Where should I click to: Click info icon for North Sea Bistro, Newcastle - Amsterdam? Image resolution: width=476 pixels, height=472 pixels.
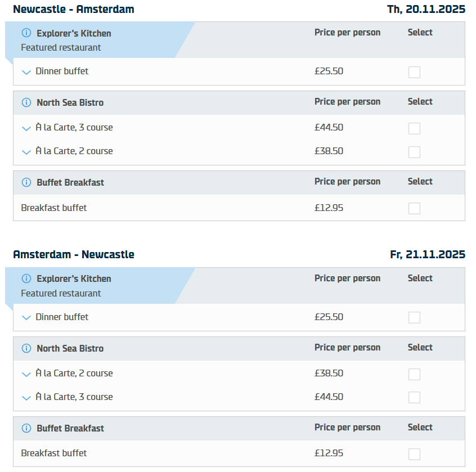pos(26,102)
